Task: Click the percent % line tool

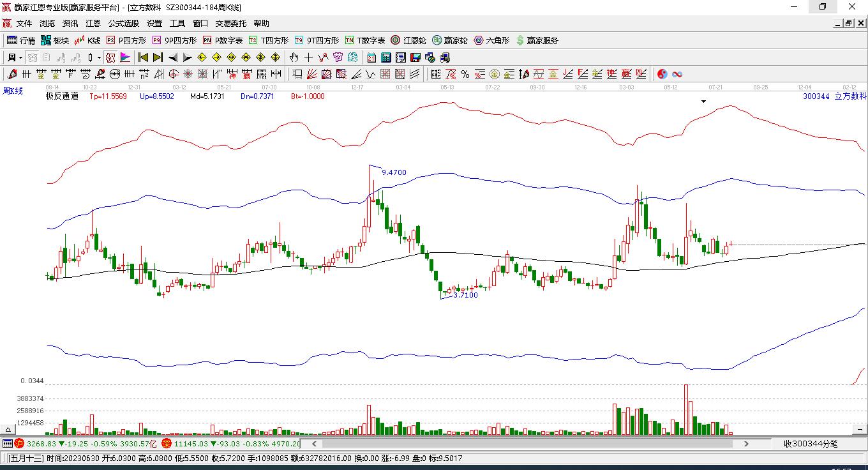Action: coord(465,74)
